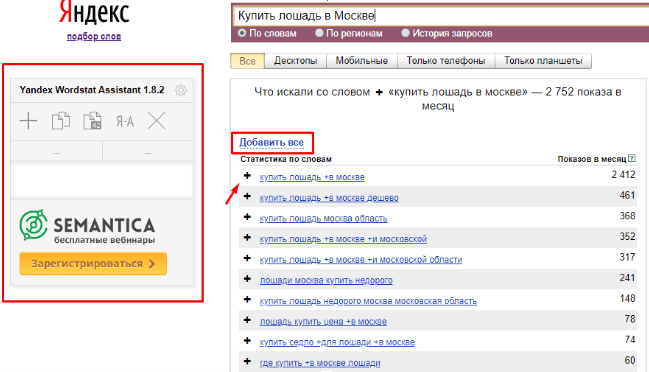649x372 pixels.
Task: Open link "купить лошадь москва область"
Action: click(x=323, y=218)
